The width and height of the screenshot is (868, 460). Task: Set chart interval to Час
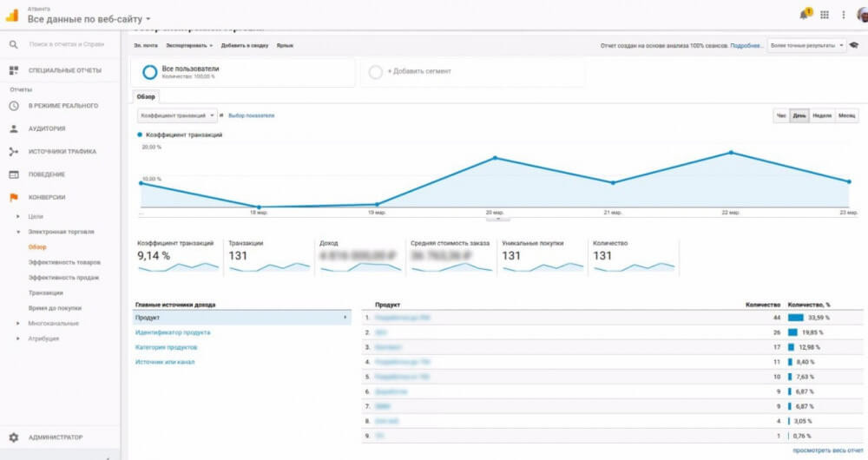click(x=781, y=115)
